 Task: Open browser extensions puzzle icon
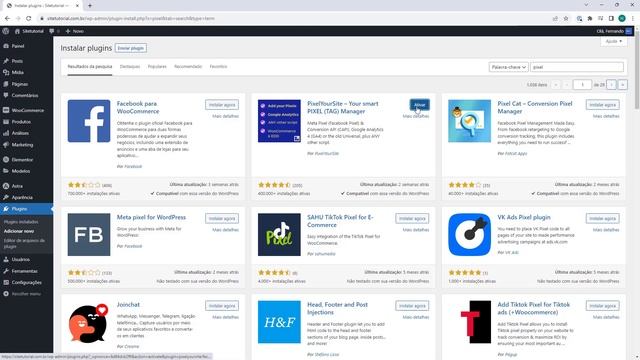(x=590, y=18)
